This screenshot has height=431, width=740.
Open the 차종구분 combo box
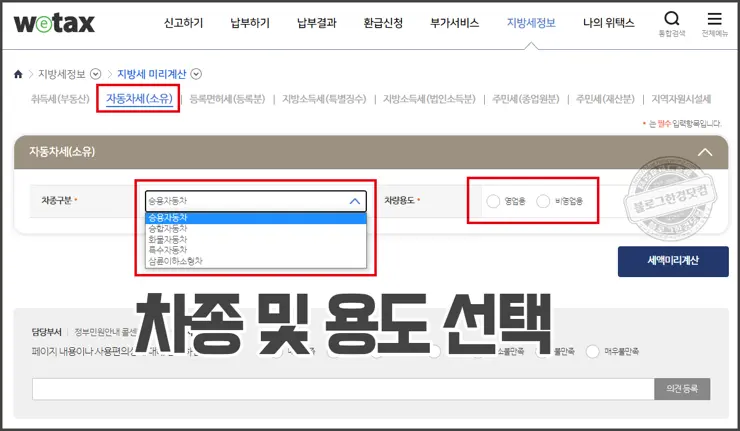coord(256,201)
